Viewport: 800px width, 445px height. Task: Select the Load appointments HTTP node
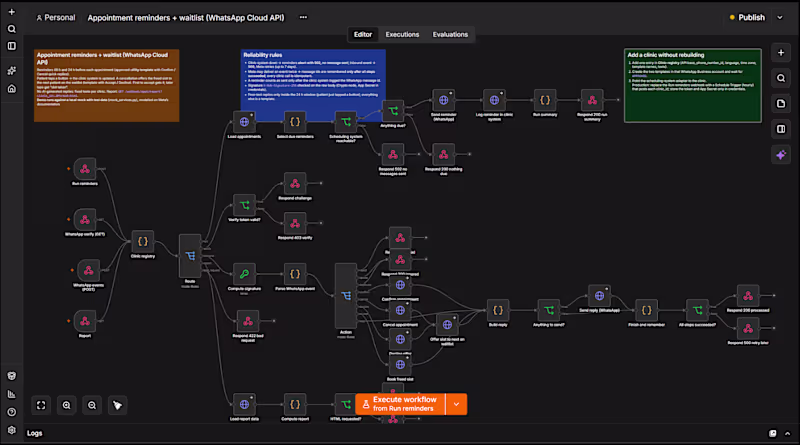244,122
